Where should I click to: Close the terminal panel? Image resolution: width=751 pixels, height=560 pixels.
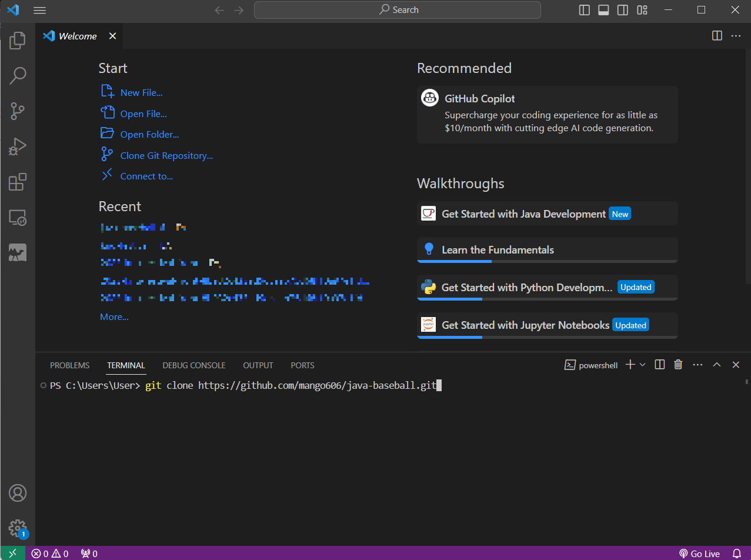736,365
